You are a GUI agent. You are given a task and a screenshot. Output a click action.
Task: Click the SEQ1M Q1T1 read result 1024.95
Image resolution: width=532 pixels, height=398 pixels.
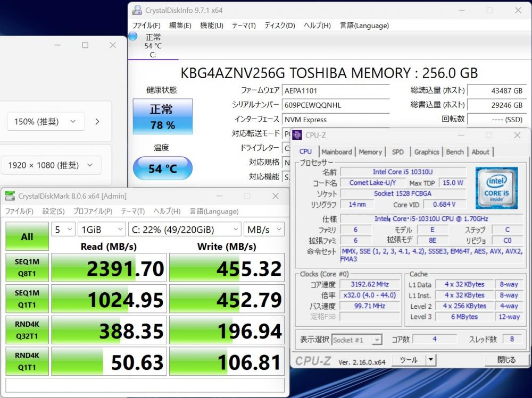click(x=109, y=299)
